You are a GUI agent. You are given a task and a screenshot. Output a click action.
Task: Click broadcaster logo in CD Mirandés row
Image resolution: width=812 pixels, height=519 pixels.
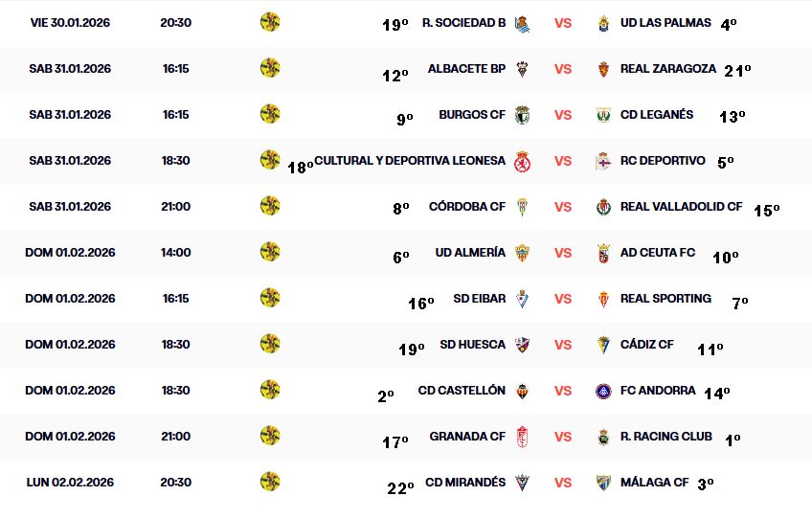(x=270, y=481)
